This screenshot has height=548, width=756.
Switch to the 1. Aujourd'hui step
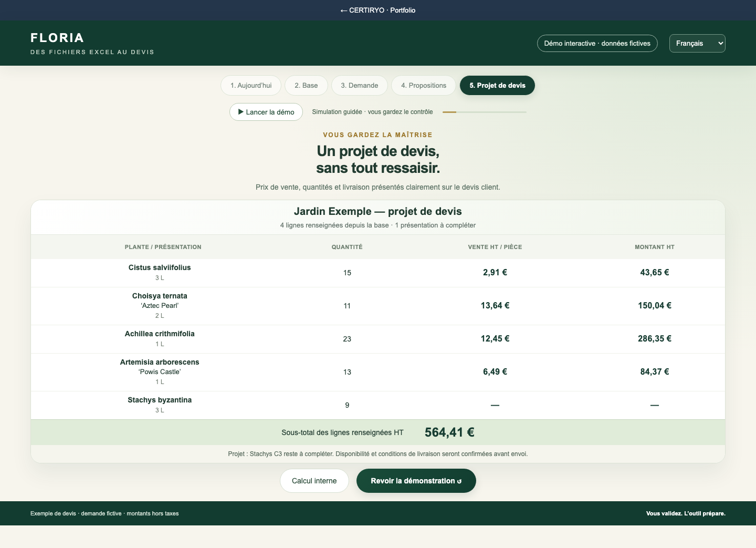coord(251,85)
